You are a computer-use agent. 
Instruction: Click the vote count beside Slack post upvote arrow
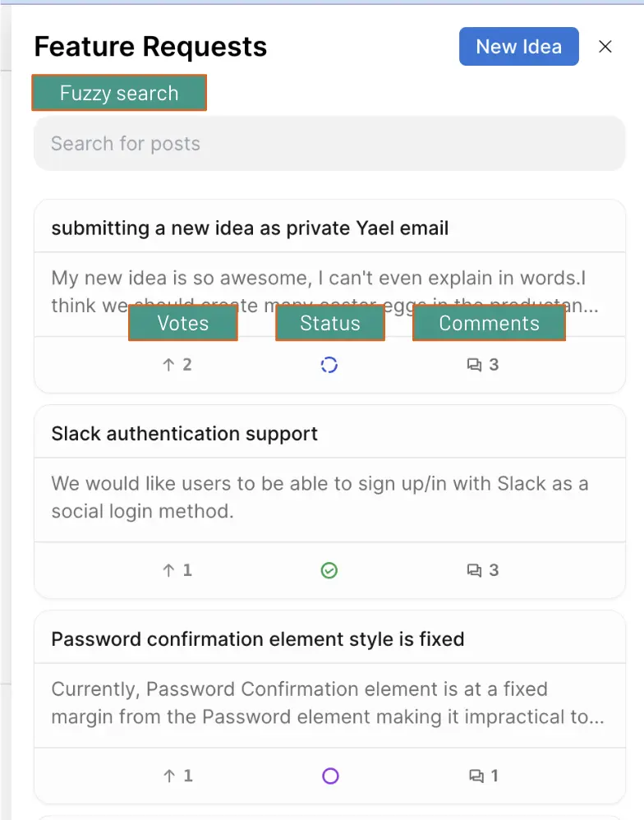pos(186,570)
